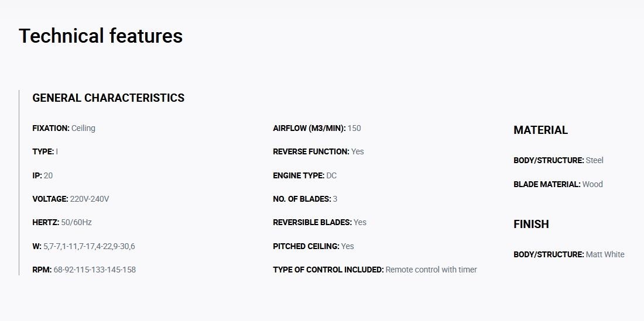The height and width of the screenshot is (321, 644).
Task: Select the PITCHED CEILING: Yes row
Action: click(313, 246)
